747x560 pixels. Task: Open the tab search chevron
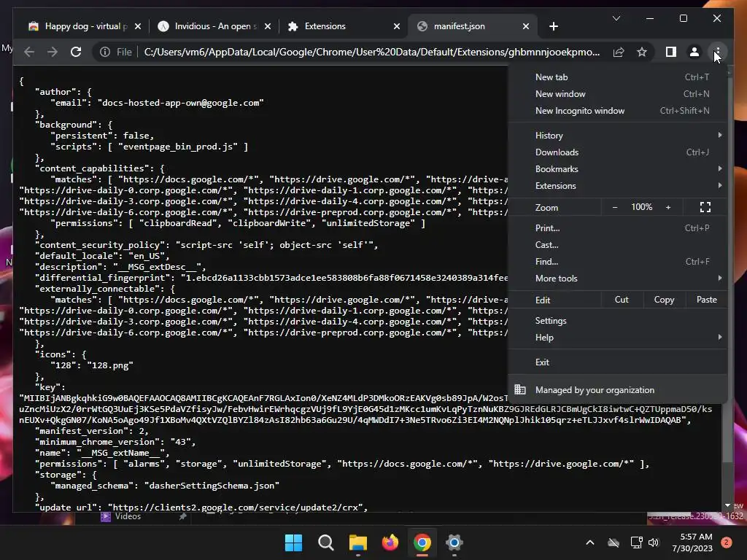coord(616,18)
